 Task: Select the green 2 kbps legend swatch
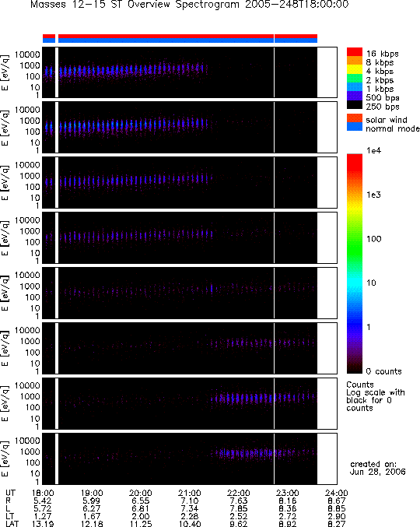point(355,78)
